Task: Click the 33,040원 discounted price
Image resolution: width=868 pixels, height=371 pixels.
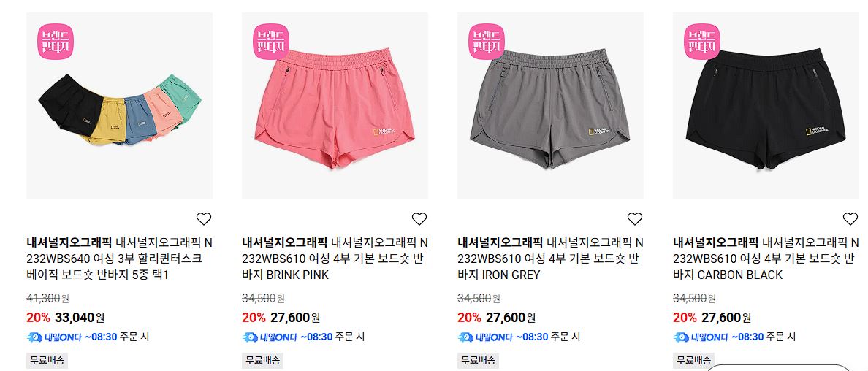Action: pyautogui.click(x=80, y=318)
